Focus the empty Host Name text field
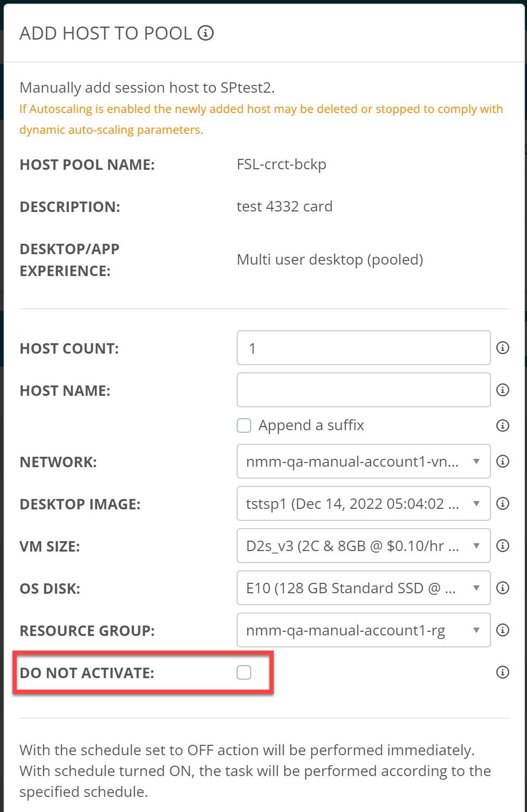The height and width of the screenshot is (812, 527). pos(363,390)
